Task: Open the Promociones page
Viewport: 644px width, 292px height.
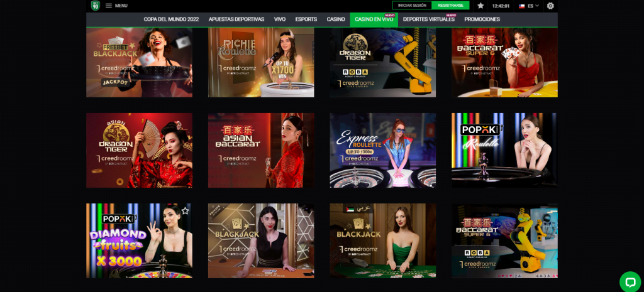Action: click(482, 19)
